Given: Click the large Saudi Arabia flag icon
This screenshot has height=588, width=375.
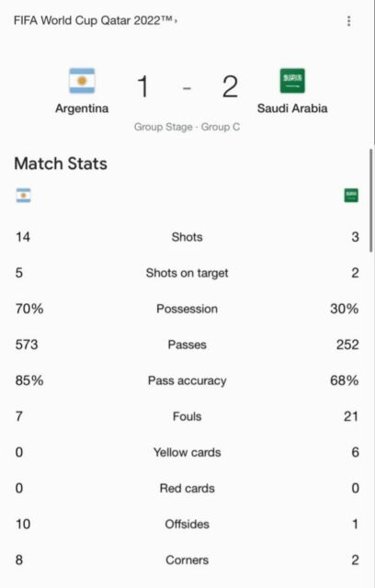Looking at the screenshot, I should pos(292,81).
